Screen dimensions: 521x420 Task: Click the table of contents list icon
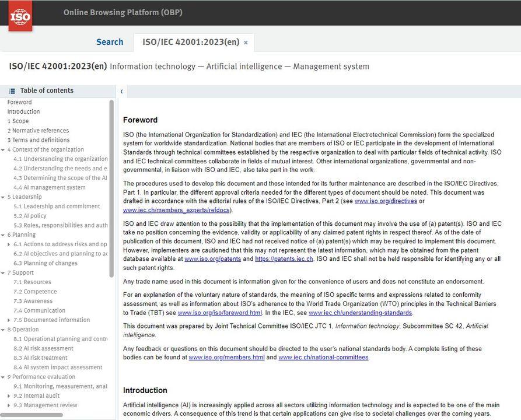12,91
